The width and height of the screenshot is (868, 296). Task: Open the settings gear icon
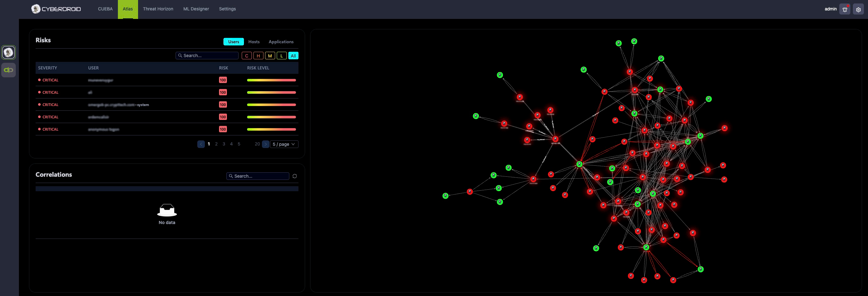pos(858,9)
